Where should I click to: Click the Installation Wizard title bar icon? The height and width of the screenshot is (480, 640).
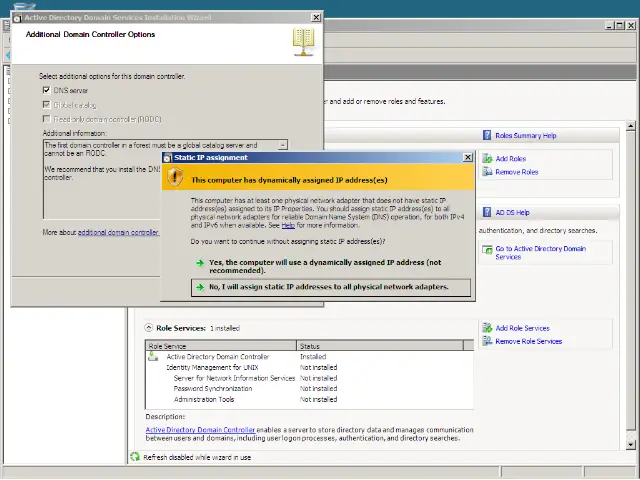pyautogui.click(x=18, y=18)
